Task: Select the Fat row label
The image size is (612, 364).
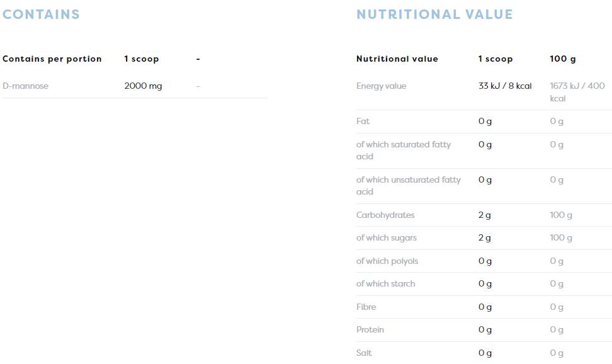Action: (363, 121)
